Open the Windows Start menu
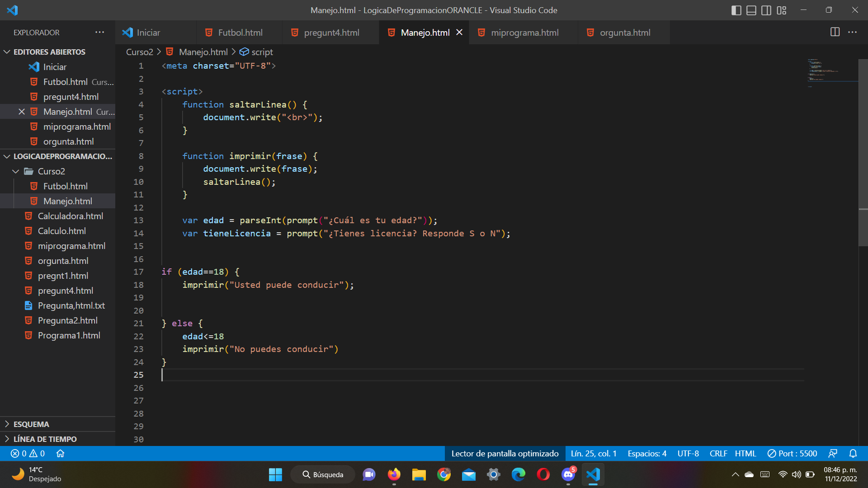The height and width of the screenshot is (488, 868). (x=275, y=474)
